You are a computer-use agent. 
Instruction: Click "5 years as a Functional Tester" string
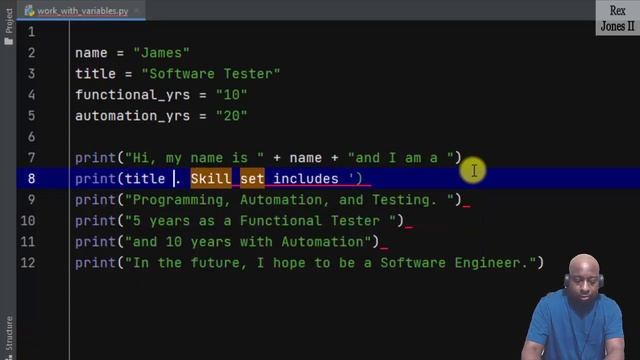260,221
